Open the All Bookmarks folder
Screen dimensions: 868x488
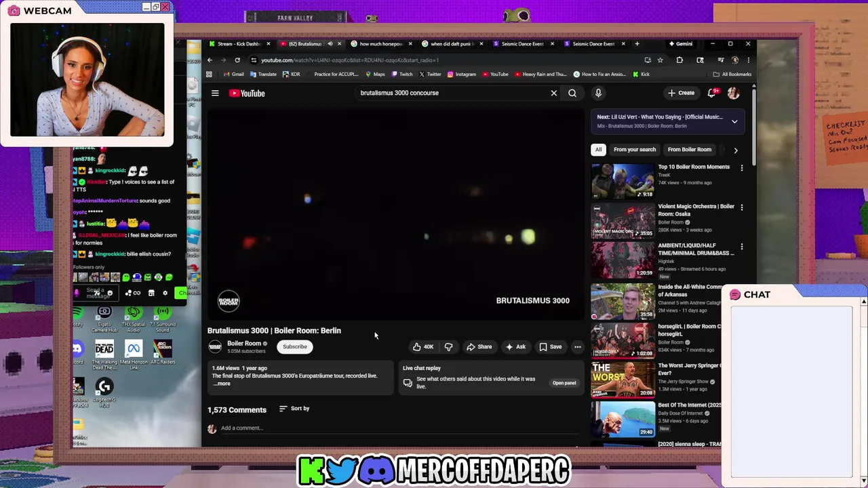tap(732, 75)
